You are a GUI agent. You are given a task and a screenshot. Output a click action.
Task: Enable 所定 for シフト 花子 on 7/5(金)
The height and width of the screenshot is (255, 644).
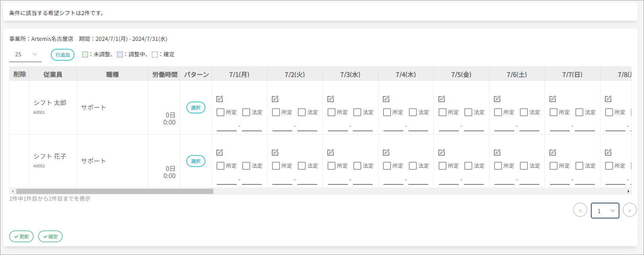click(x=443, y=166)
